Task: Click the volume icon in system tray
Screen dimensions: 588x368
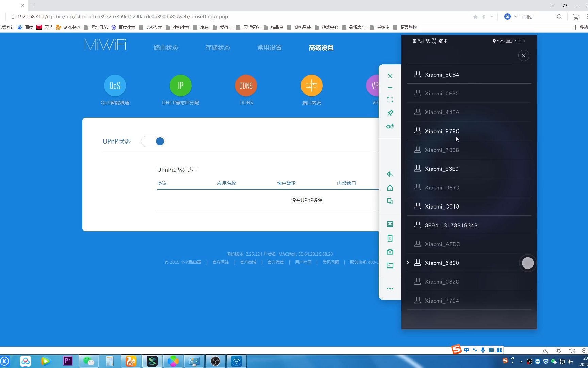Action: point(571,362)
